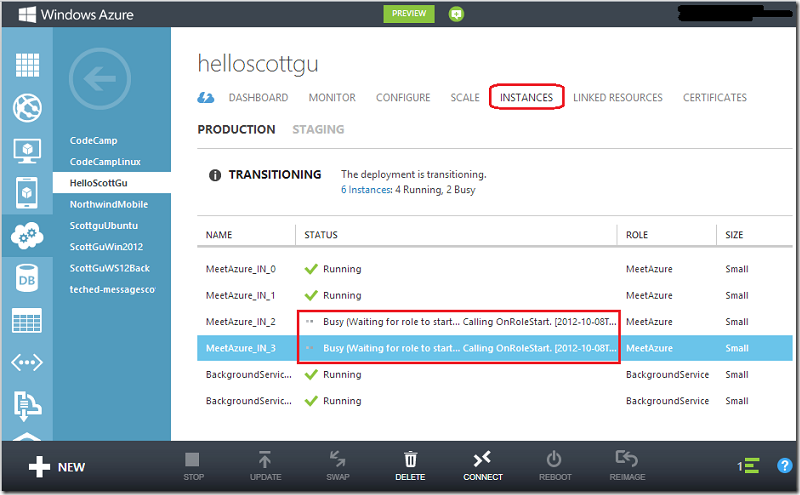
Task: Reboot the selected instance
Action: (555, 466)
